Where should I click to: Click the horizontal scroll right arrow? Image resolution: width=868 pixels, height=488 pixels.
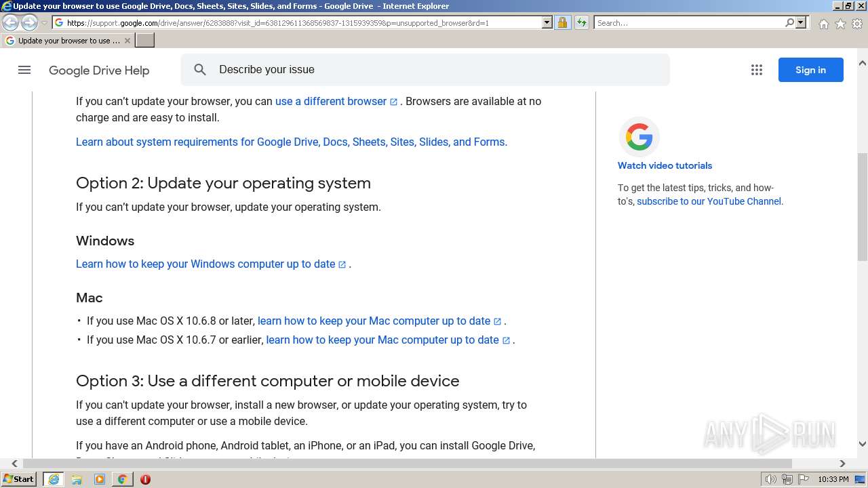coord(842,464)
